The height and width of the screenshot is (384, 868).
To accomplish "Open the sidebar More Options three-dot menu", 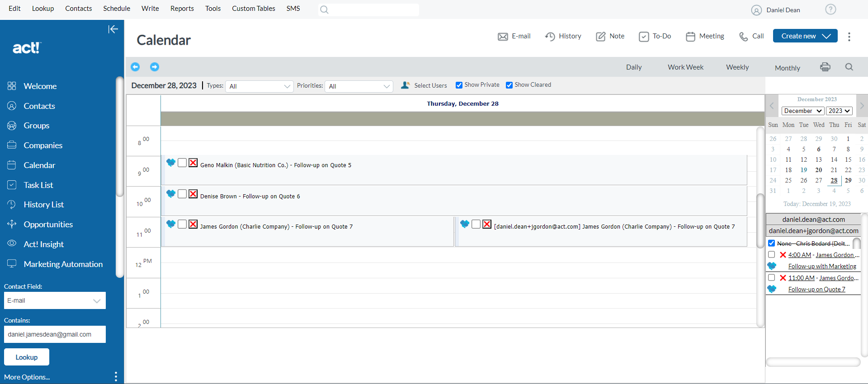I will 116,377.
